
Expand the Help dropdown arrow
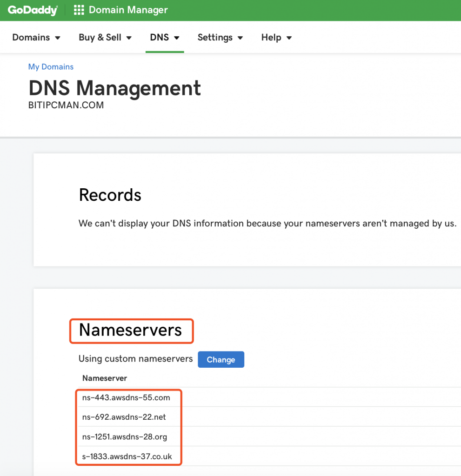(x=289, y=38)
